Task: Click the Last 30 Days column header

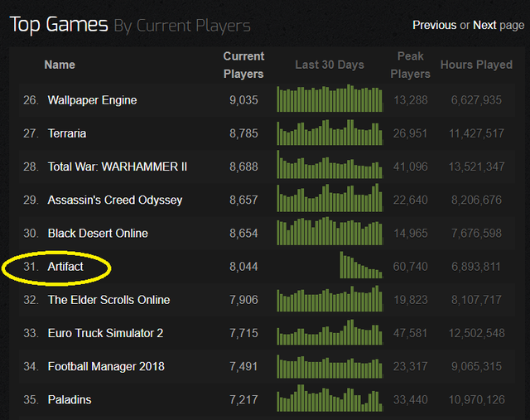Action: coord(330,65)
